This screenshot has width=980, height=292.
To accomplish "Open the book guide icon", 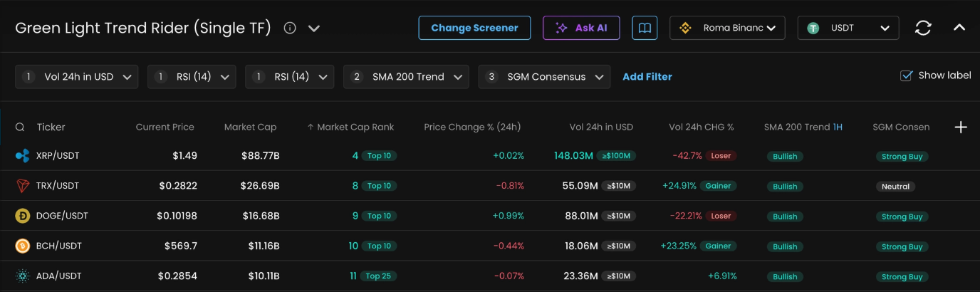I will [x=645, y=28].
